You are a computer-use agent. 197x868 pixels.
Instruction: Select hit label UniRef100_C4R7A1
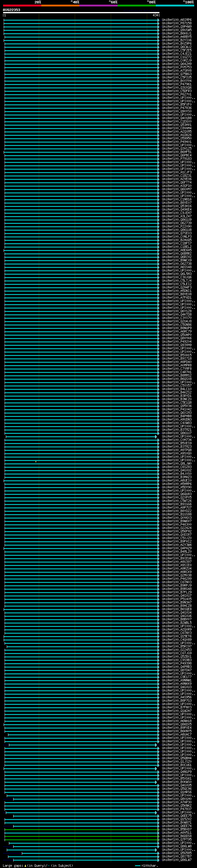click(176, 372)
